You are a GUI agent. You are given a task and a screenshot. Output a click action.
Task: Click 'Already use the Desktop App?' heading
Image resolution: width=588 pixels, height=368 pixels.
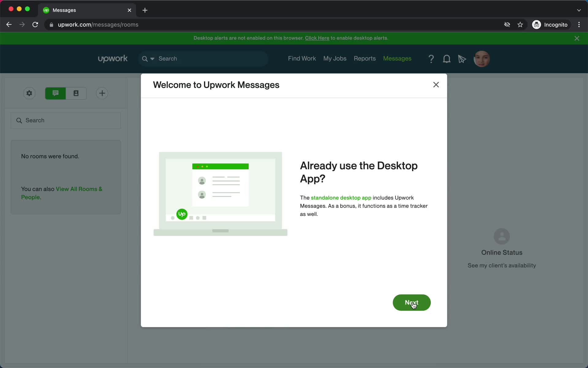tap(359, 172)
